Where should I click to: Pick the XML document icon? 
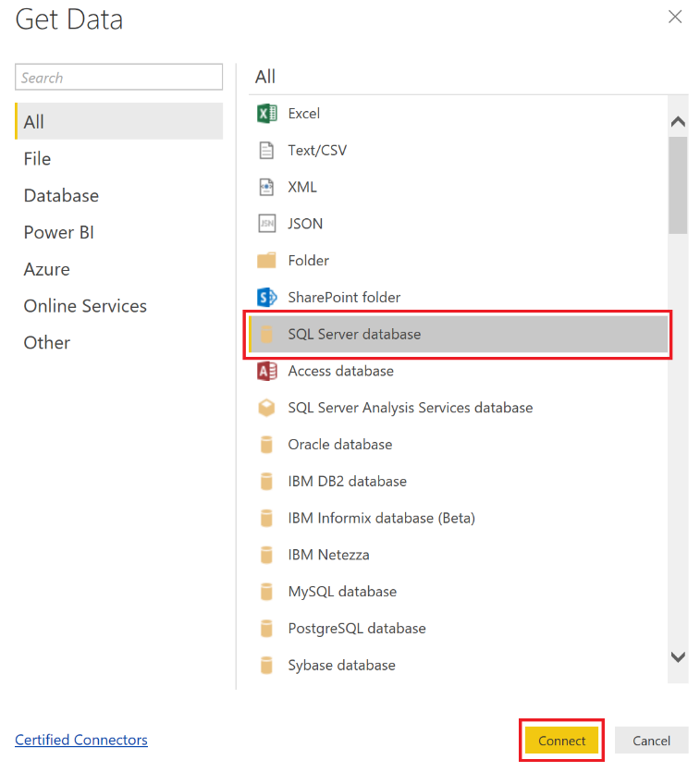point(266,187)
